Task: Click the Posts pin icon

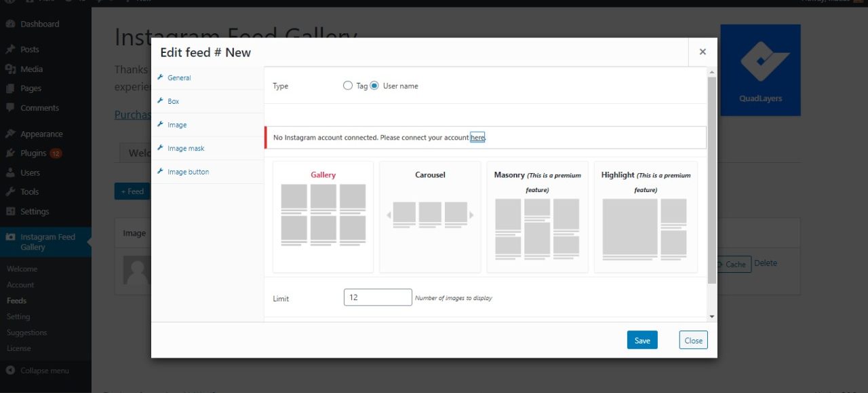Action: tap(10, 50)
